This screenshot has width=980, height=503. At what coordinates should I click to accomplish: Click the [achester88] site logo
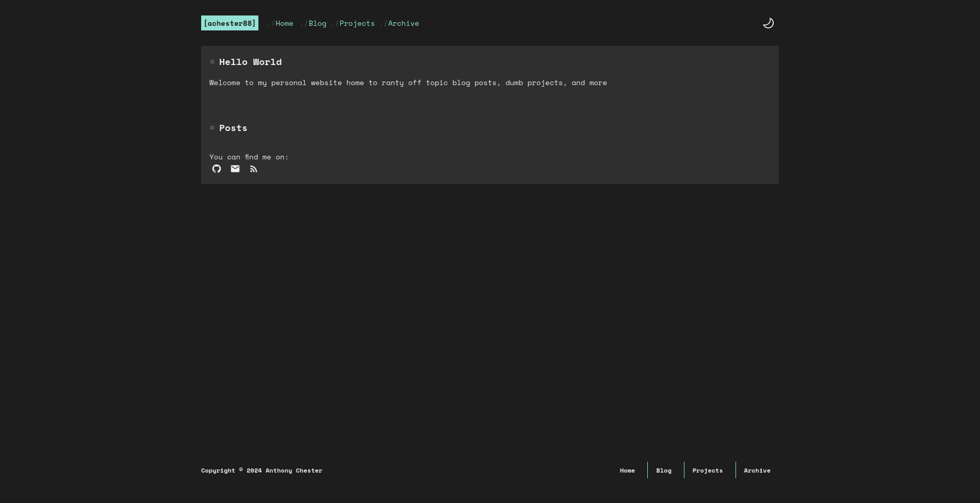pos(230,23)
